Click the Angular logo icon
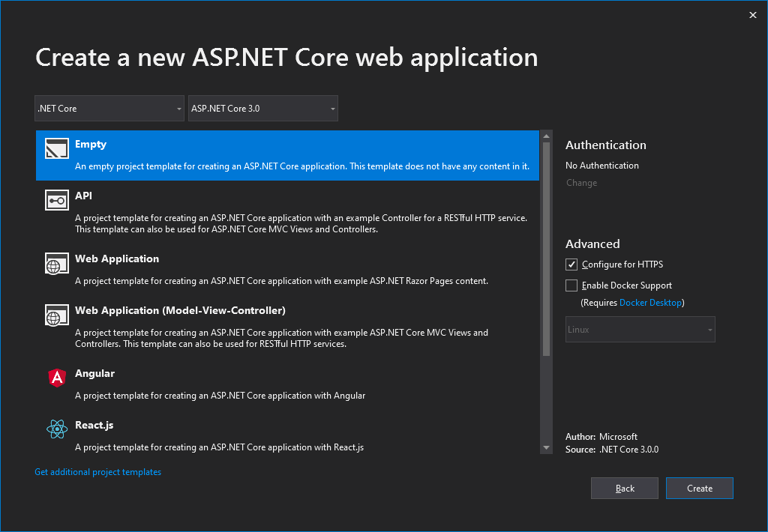The image size is (768, 532). (x=57, y=378)
